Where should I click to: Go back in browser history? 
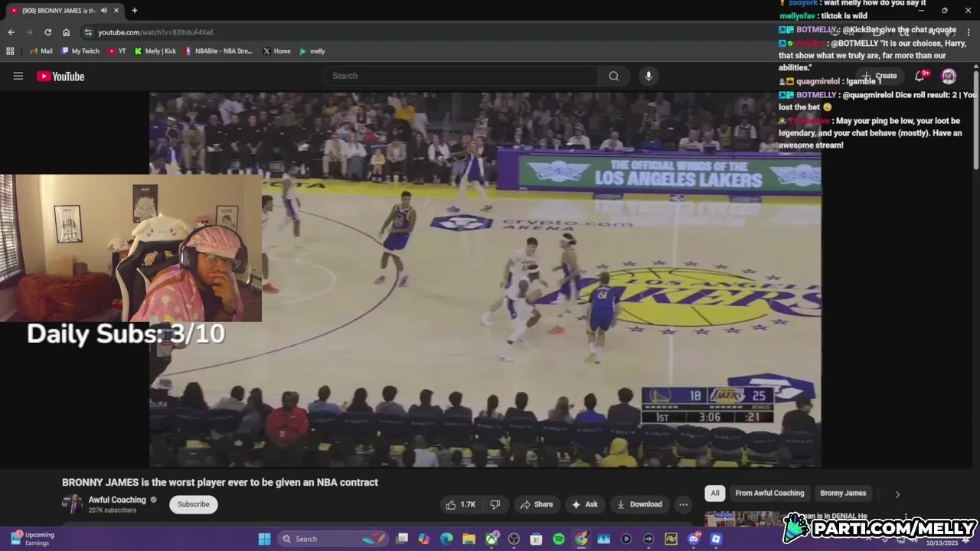(11, 32)
